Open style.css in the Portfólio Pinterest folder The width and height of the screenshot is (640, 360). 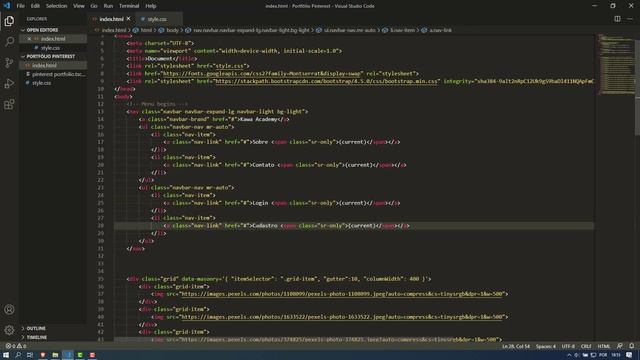click(x=42, y=83)
